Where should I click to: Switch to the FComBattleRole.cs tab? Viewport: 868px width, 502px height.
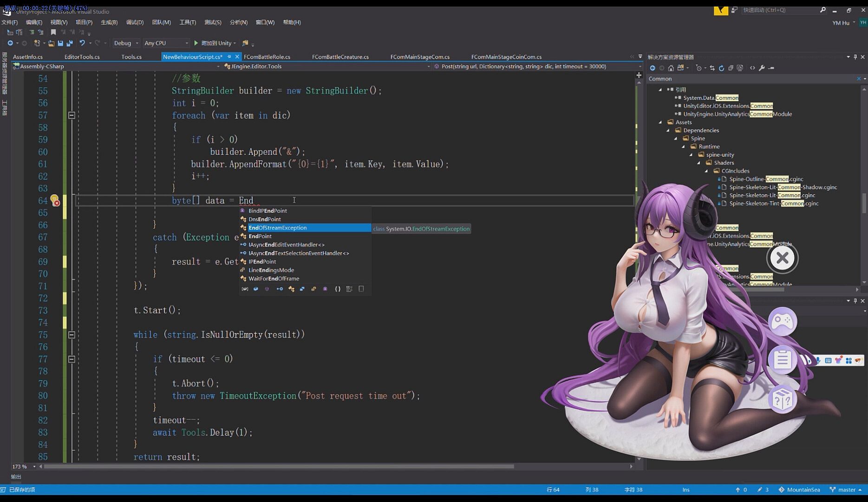(267, 57)
